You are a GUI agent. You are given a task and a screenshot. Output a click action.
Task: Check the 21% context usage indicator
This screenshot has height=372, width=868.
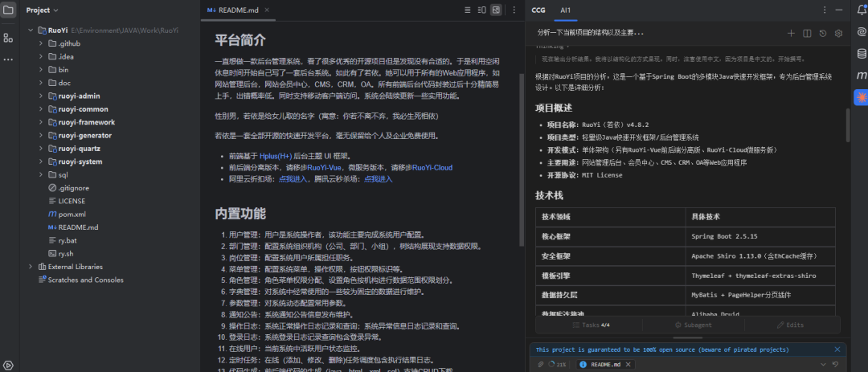click(x=558, y=365)
